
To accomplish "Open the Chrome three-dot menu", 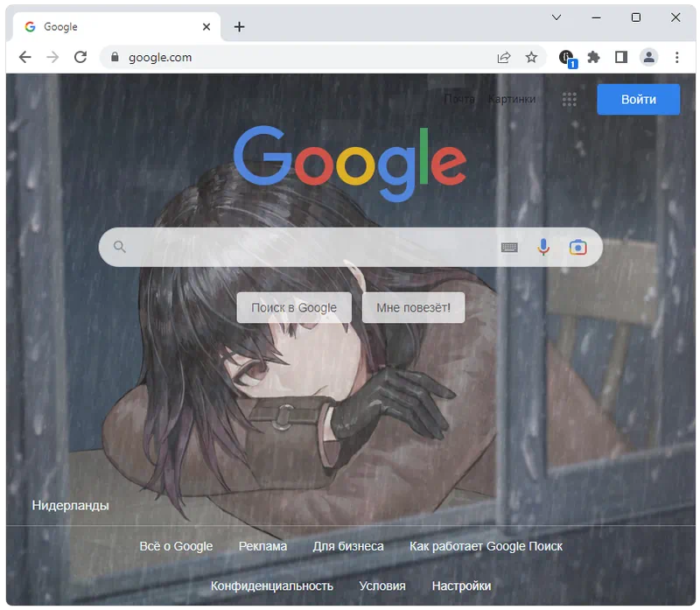I will pyautogui.click(x=676, y=57).
